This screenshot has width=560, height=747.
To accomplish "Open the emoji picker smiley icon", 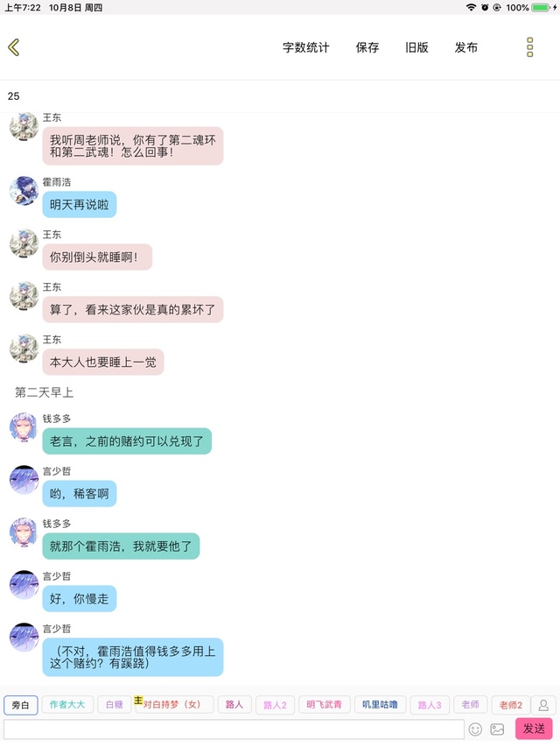I will coord(475,729).
